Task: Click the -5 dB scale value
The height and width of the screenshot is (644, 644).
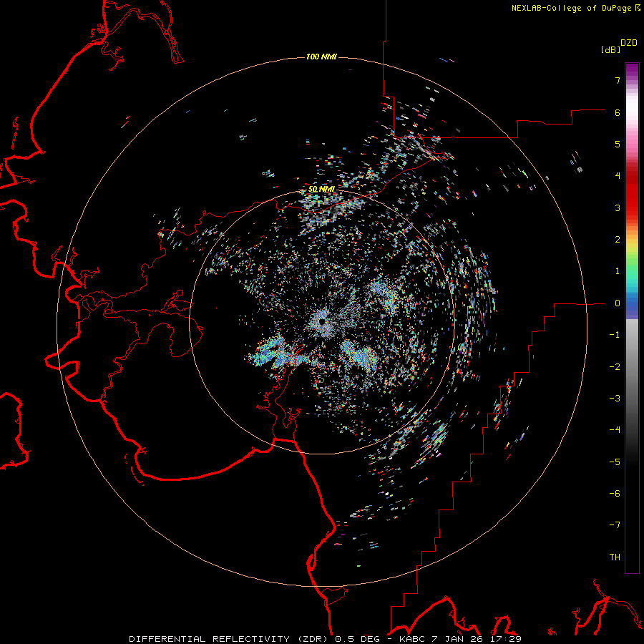Action: [x=615, y=462]
